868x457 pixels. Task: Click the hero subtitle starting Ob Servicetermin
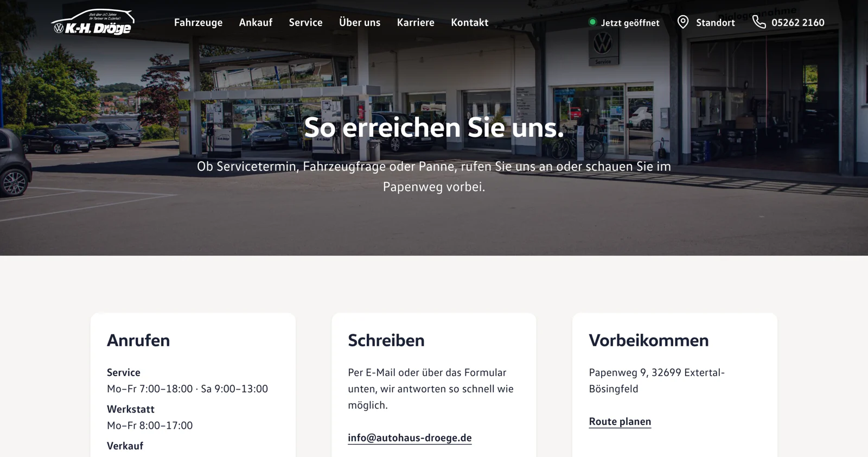tap(434, 176)
